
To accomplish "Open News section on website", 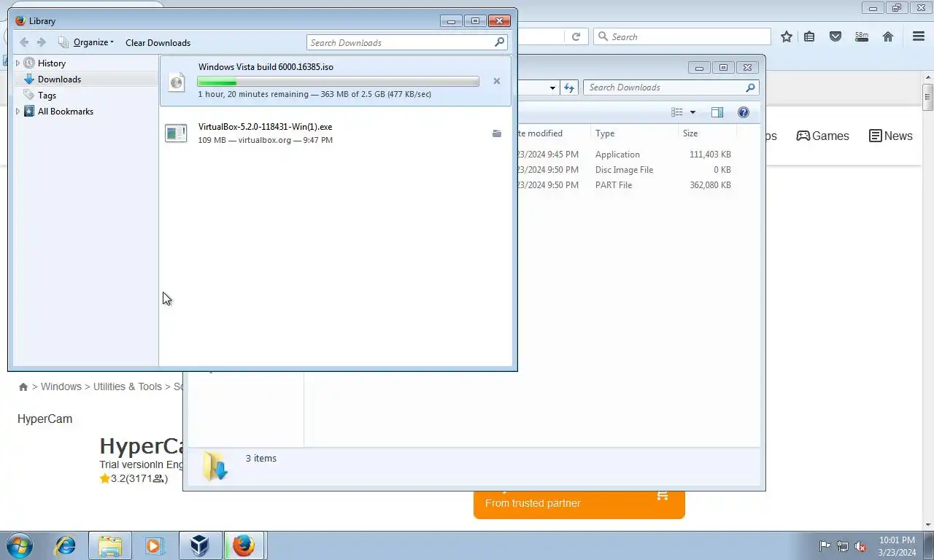I will pos(890,136).
